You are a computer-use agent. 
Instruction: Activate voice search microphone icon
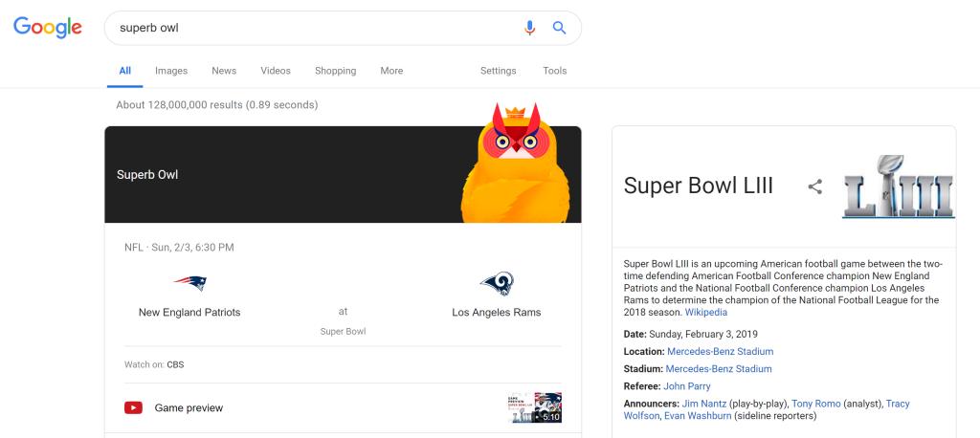click(x=529, y=28)
